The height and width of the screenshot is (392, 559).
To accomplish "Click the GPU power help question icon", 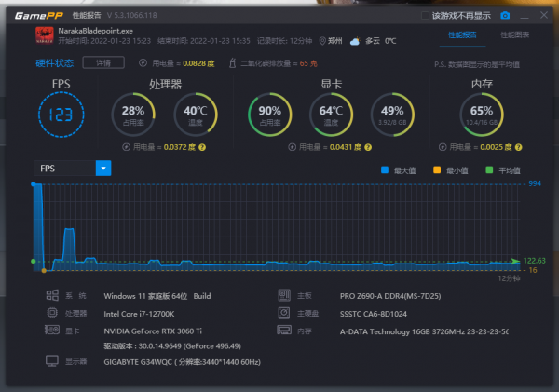I will (368, 147).
